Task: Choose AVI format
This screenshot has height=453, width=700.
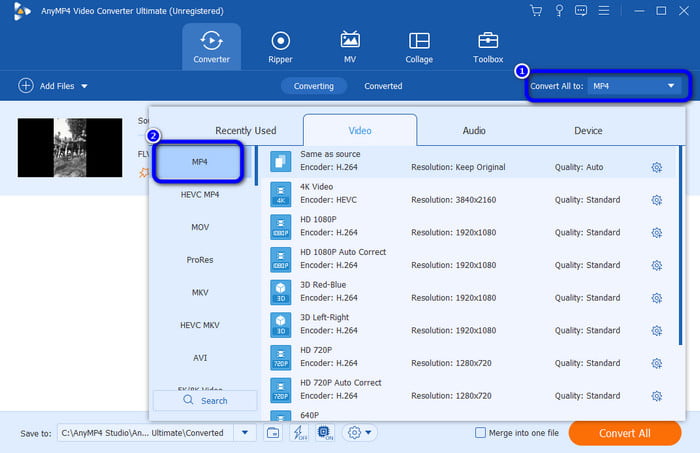Action: click(x=200, y=357)
